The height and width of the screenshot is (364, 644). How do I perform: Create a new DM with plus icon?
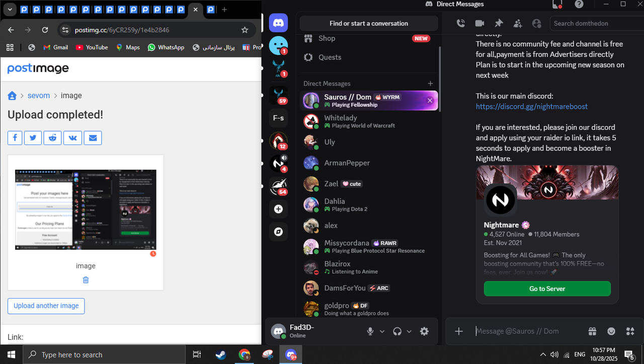click(x=430, y=84)
